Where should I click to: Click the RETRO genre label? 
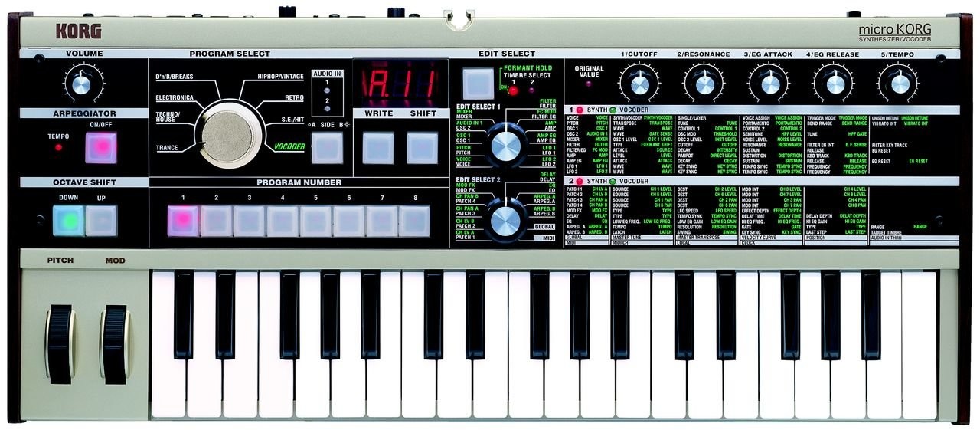(294, 98)
